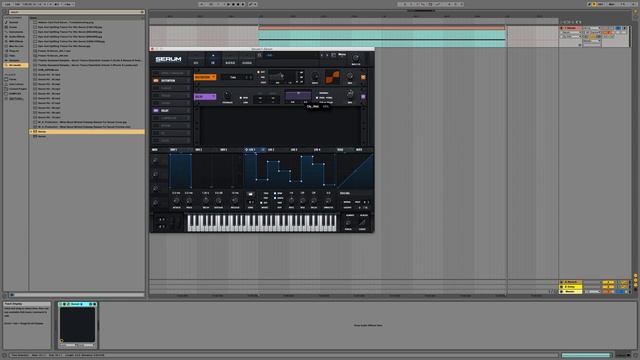Open User Library under Places
This screenshot has height=360, width=640.
click(x=16, y=84)
